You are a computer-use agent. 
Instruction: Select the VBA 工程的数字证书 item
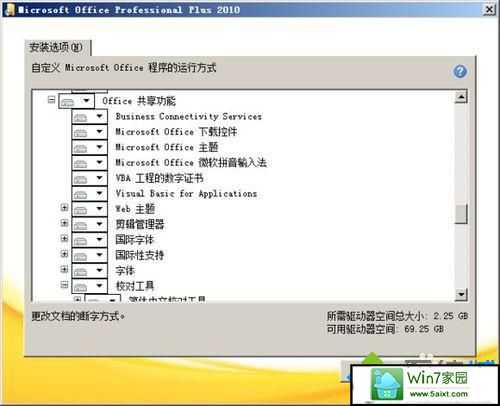click(x=159, y=178)
